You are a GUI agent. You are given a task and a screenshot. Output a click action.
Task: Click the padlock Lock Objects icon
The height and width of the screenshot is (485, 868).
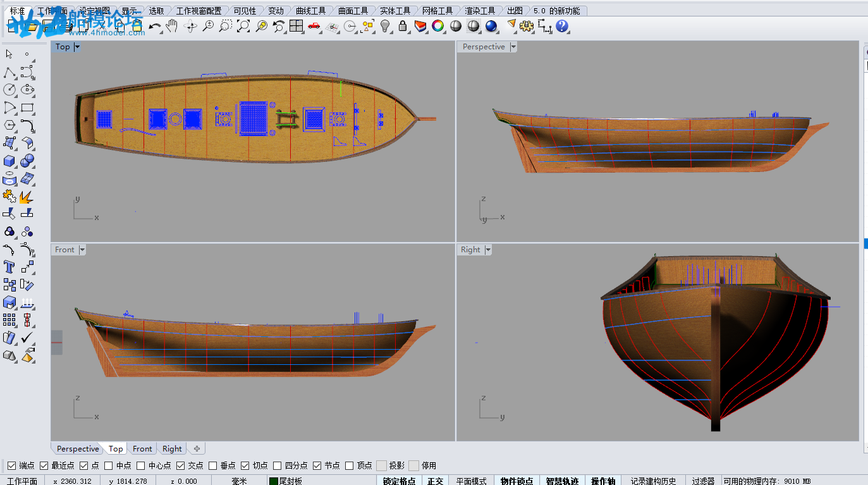(x=403, y=26)
